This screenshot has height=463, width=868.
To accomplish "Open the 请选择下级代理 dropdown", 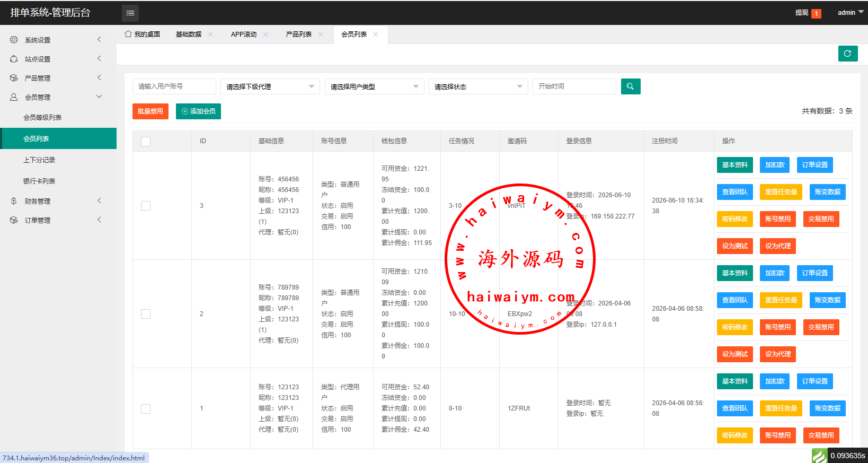I will click(270, 86).
